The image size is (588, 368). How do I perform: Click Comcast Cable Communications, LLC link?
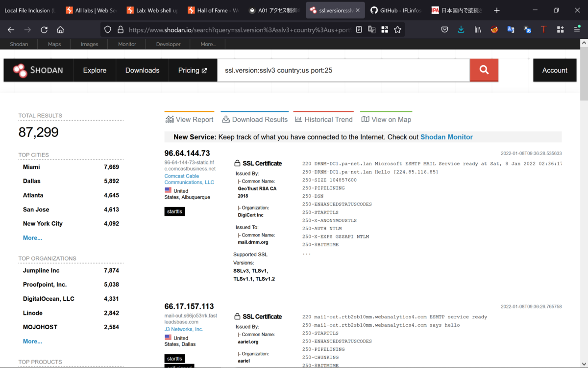pyautogui.click(x=189, y=179)
